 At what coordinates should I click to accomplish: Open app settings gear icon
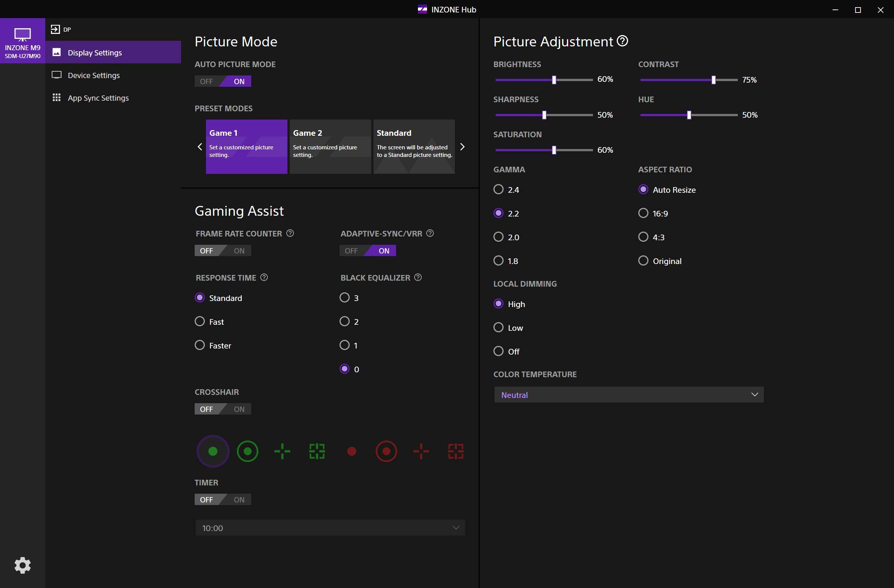(23, 565)
